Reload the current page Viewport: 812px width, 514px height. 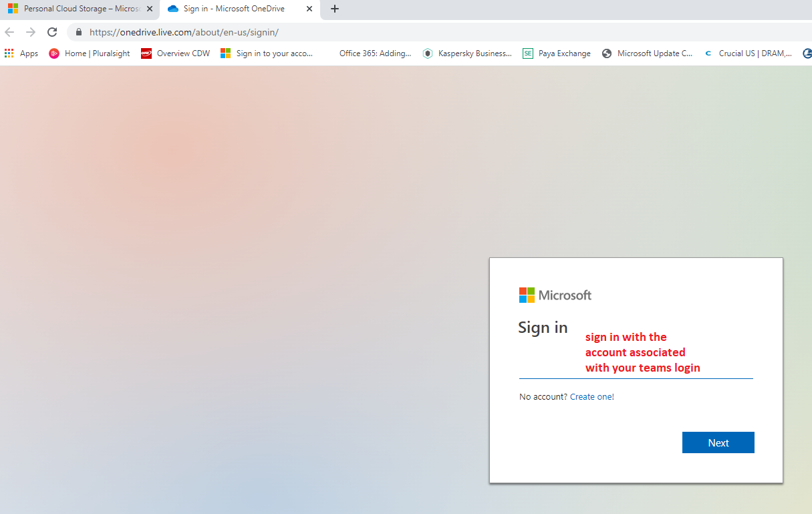click(x=52, y=32)
